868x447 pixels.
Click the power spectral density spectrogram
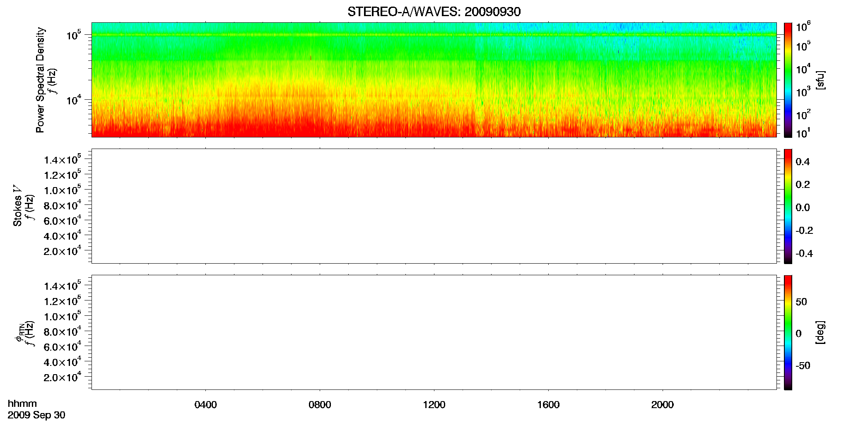(x=434, y=80)
